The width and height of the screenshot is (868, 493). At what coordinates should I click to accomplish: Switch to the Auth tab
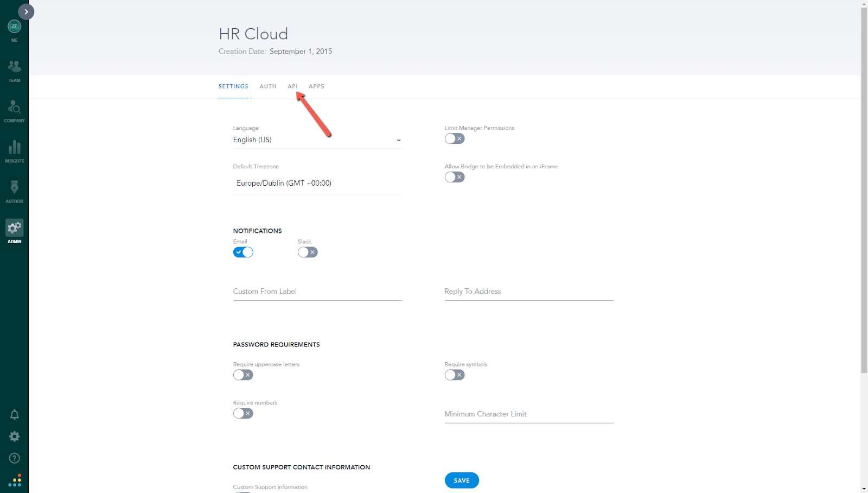268,86
